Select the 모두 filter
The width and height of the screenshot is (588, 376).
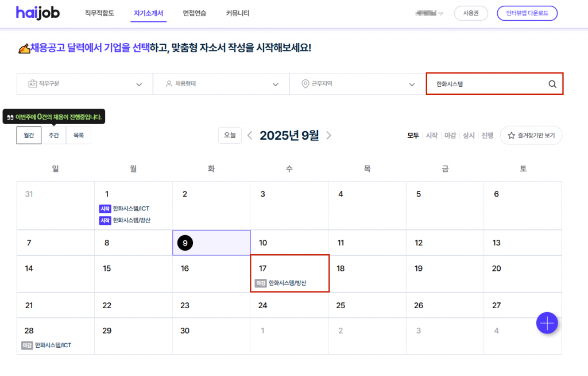(413, 136)
